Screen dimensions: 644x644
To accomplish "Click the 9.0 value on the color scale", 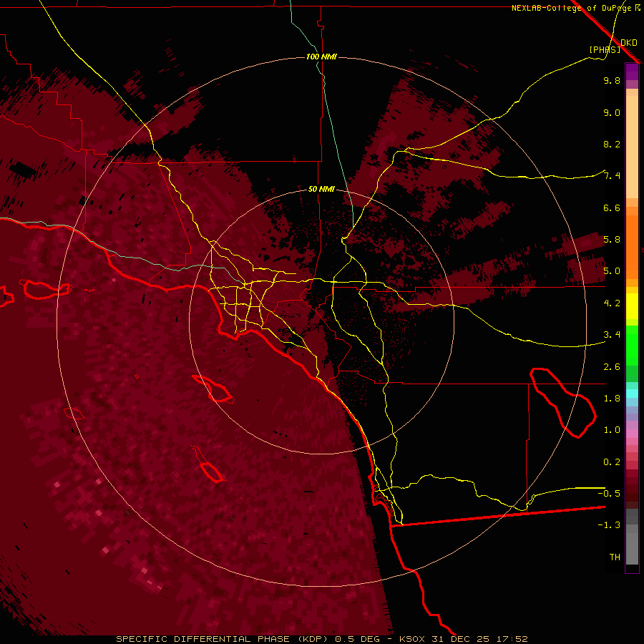I will [612, 112].
